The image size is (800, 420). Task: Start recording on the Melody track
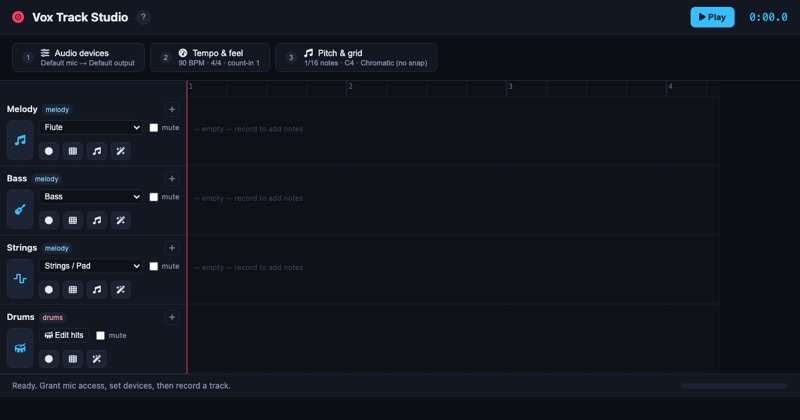pos(49,151)
